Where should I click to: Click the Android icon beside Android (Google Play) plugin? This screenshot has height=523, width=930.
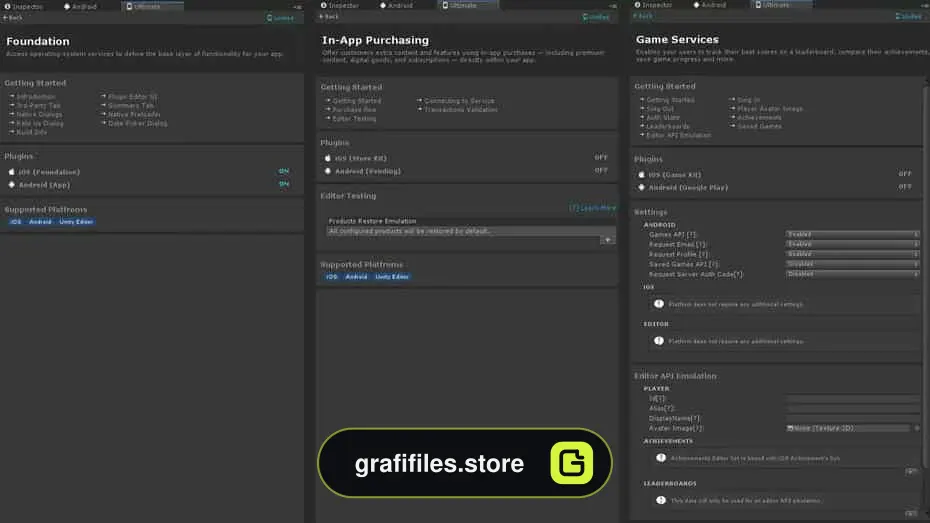(641, 187)
